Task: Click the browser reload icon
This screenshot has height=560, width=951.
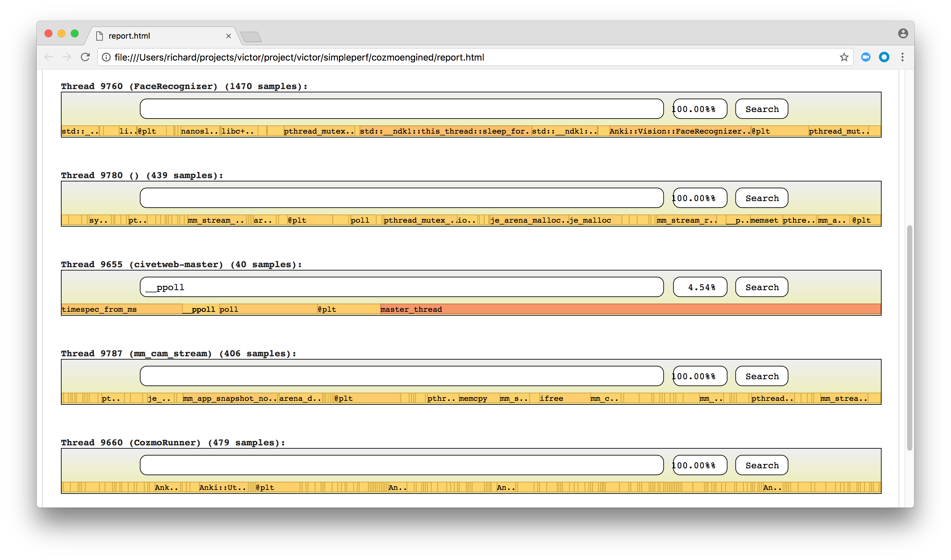Action: click(x=85, y=57)
